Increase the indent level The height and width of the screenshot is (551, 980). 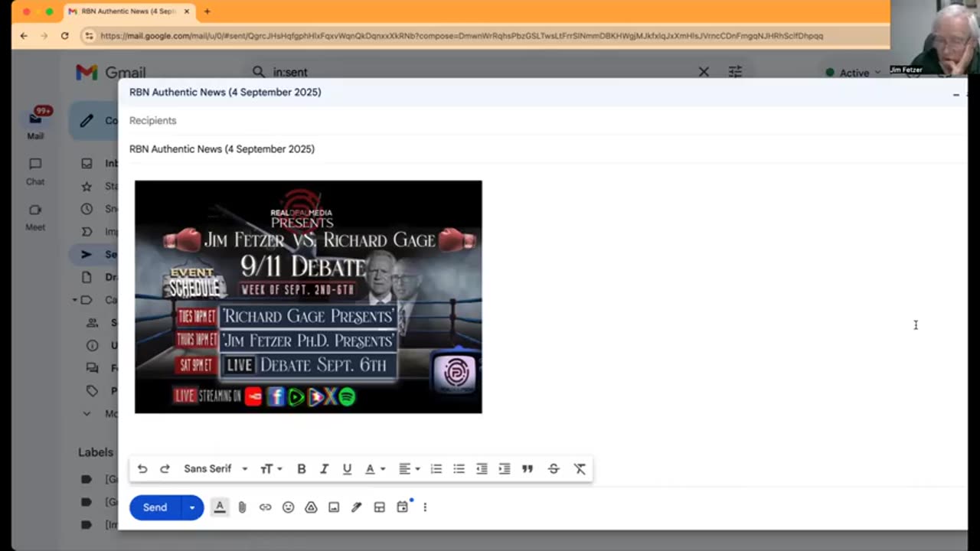505,469
